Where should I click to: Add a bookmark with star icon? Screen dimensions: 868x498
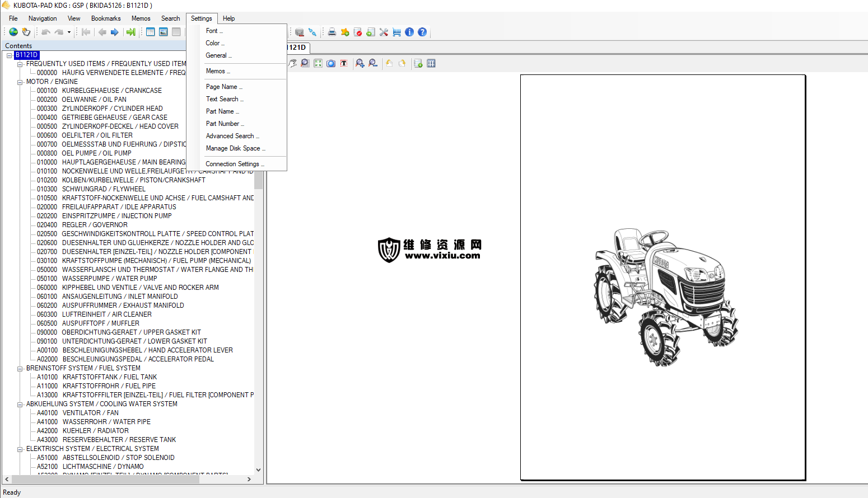tap(345, 32)
